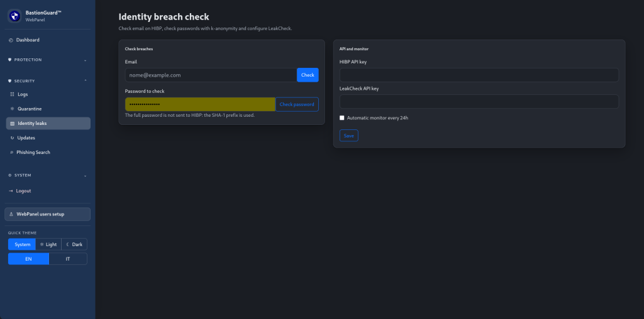Switch to Dark theme
644x319 pixels.
[74, 244]
